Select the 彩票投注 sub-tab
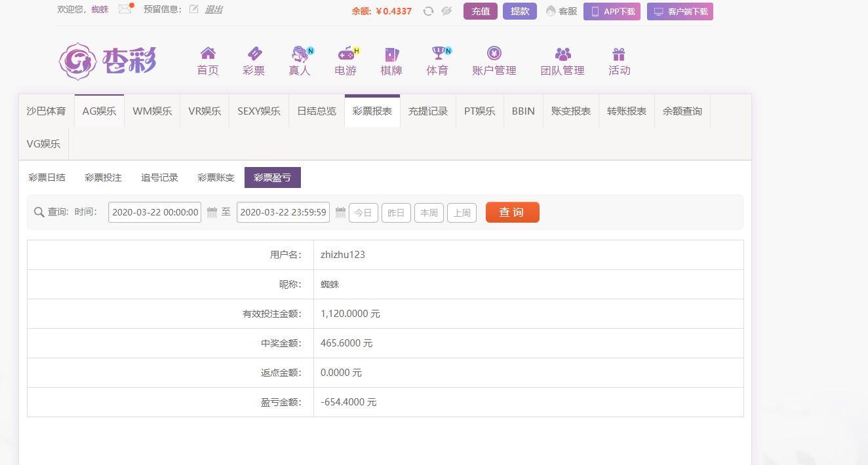This screenshot has height=465, width=868. coord(103,177)
